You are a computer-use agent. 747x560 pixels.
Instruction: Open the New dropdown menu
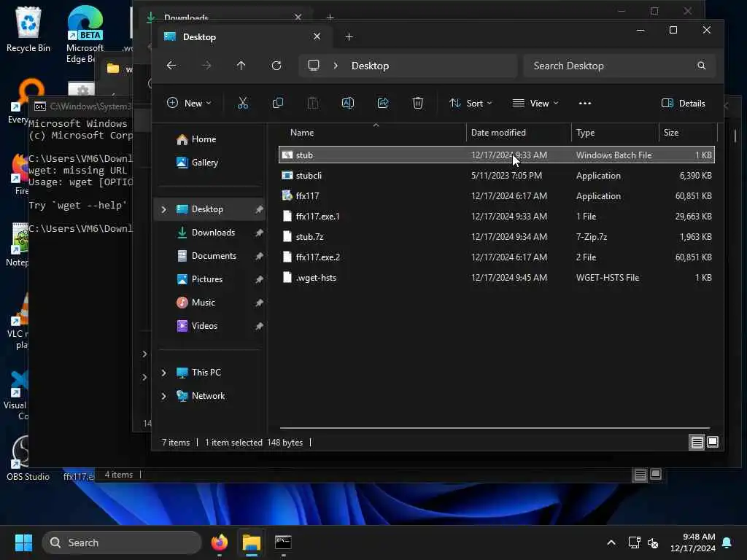coord(189,104)
